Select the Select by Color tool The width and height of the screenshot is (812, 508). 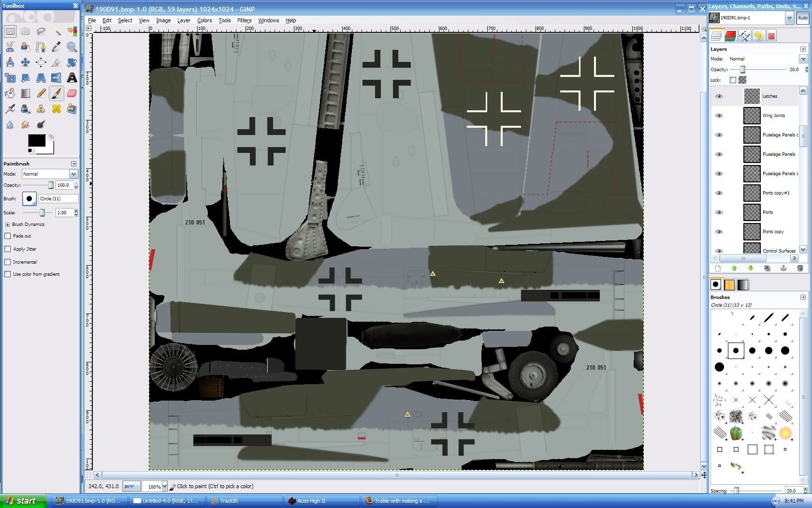pyautogui.click(x=72, y=31)
